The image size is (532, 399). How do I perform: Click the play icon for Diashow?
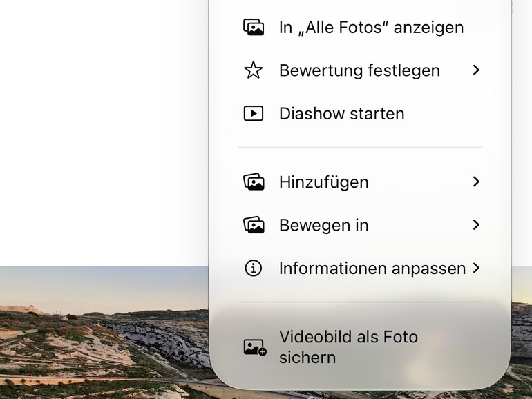254,113
